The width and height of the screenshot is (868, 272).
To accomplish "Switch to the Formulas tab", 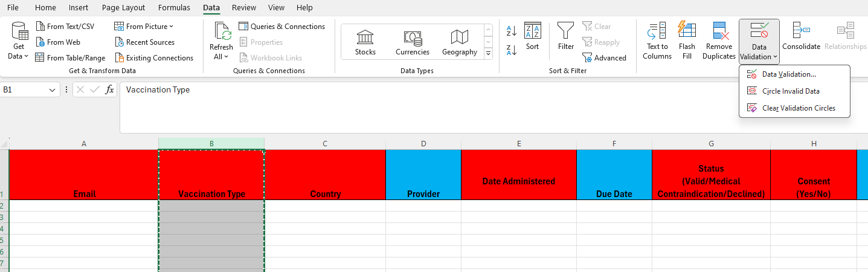I will 174,8.
